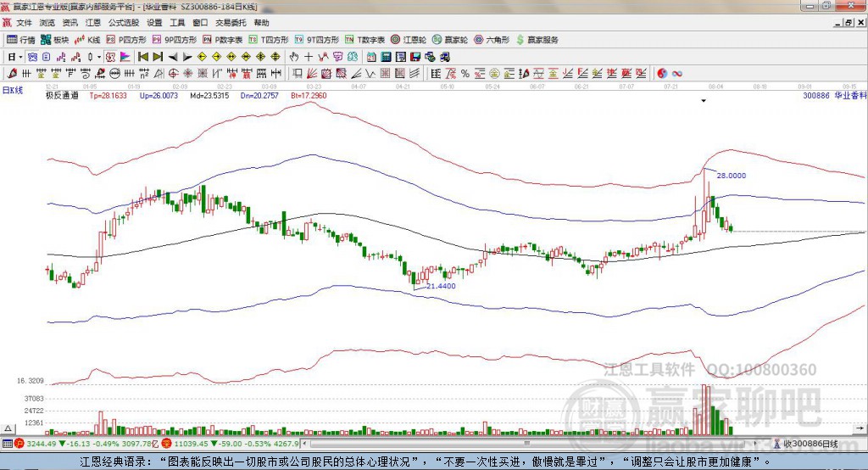Toggle the wide chart-view button beside 日 dropdown
Screen dimensions: 868x470
coord(33,57)
